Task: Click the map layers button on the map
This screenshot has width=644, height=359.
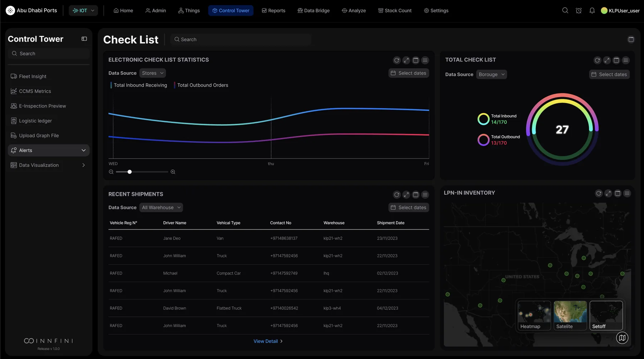Action: click(x=622, y=338)
